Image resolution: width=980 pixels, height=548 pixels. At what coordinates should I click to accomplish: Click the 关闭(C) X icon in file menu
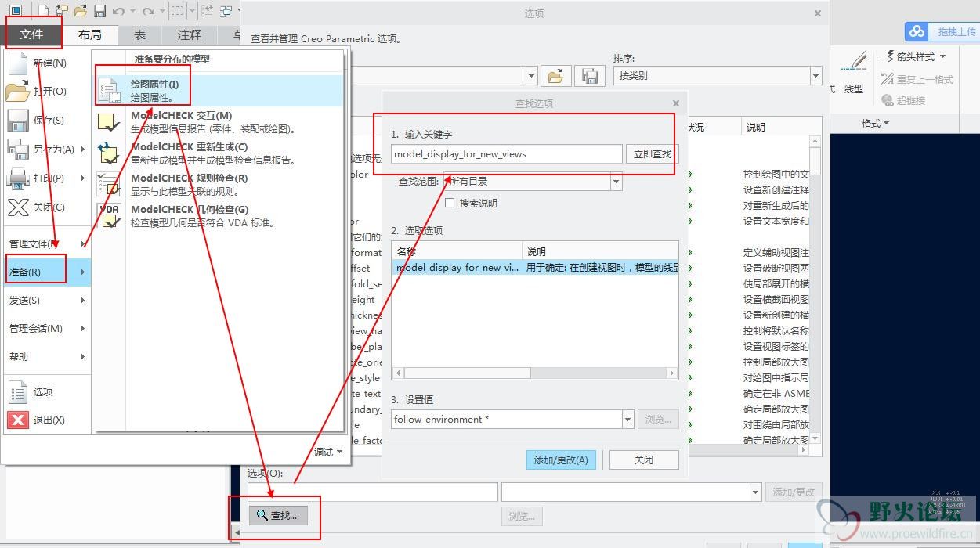18,207
